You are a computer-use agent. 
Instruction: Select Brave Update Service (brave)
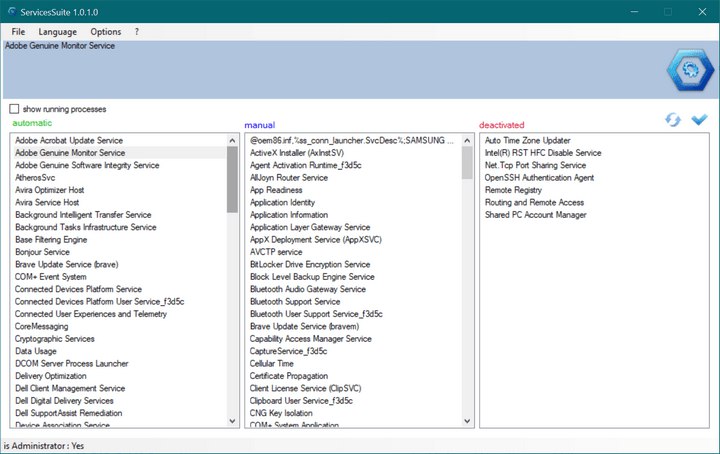pyautogui.click(x=67, y=264)
